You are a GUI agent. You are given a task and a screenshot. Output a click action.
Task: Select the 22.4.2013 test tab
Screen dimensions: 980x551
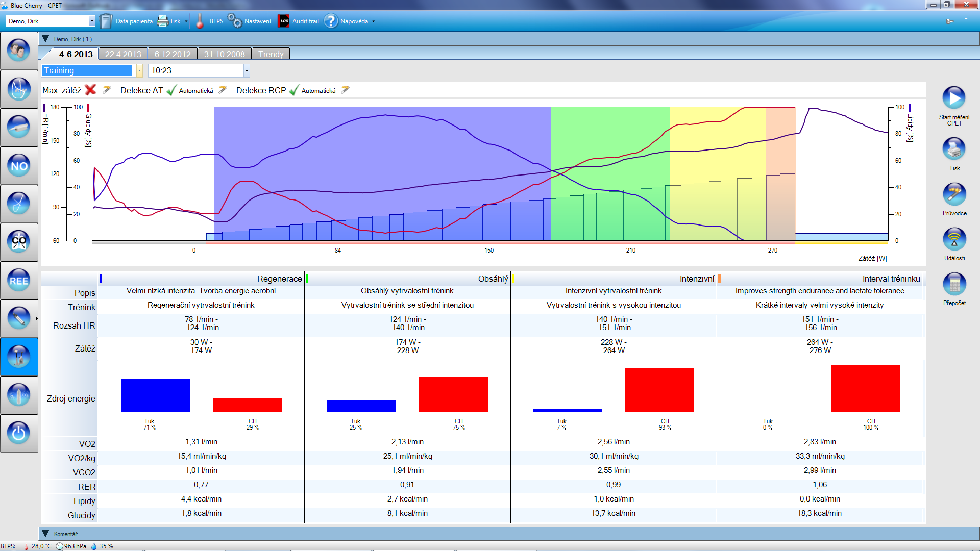point(123,54)
